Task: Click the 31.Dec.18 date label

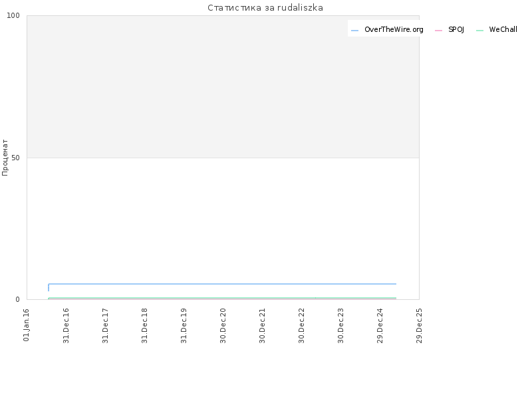Action: 144,326
